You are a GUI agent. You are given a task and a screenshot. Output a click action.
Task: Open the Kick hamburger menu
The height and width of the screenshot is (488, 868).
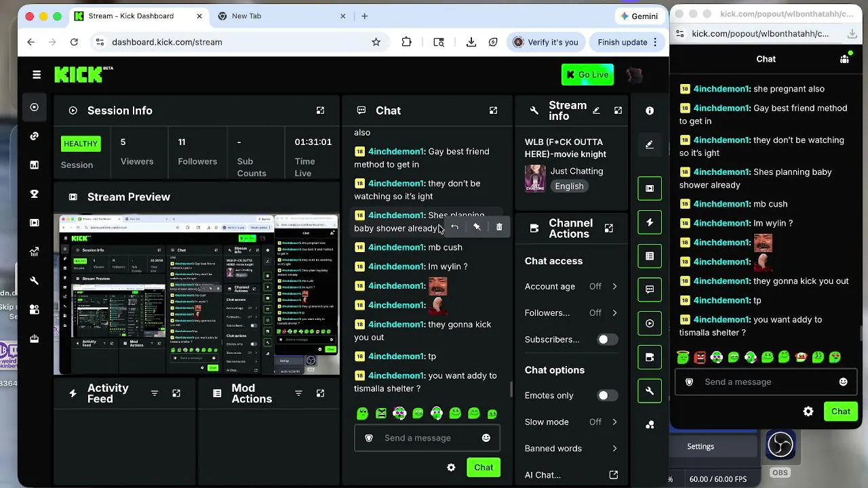[x=37, y=75]
